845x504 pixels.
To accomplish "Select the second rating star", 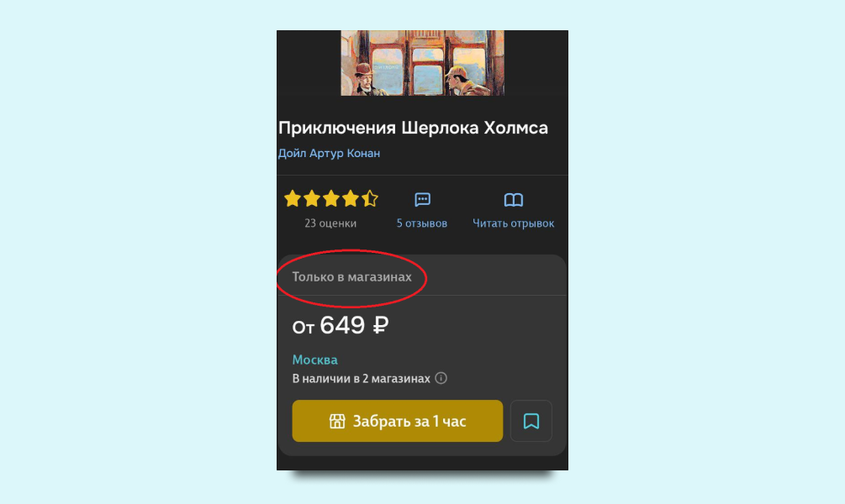I will coord(312,199).
